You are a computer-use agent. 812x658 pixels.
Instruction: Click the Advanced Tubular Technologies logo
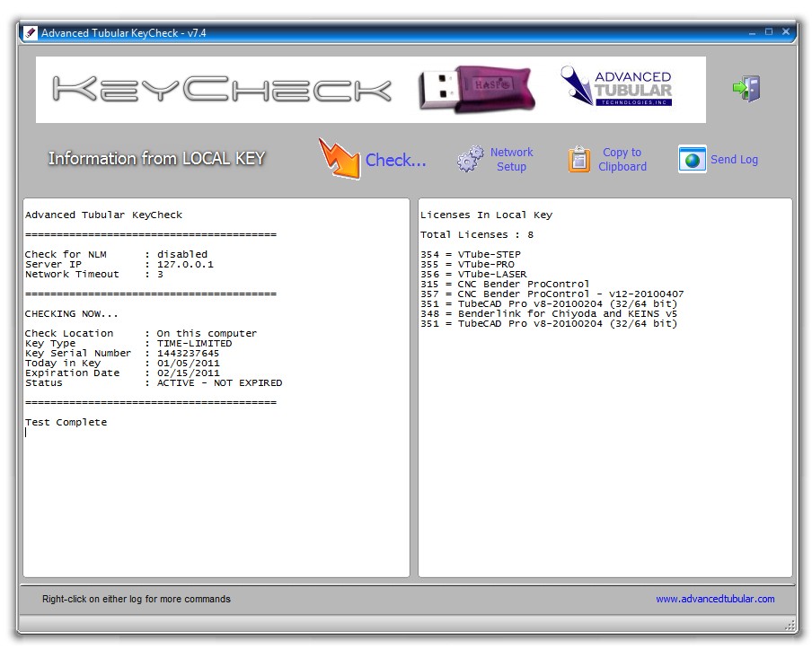coord(616,86)
